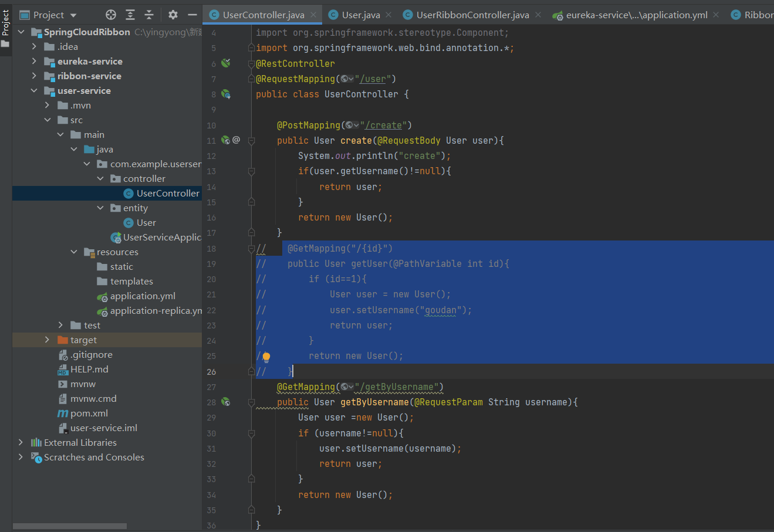This screenshot has width=774, height=532.
Task: Toggle code folding on line 11 create method
Action: pos(251,141)
